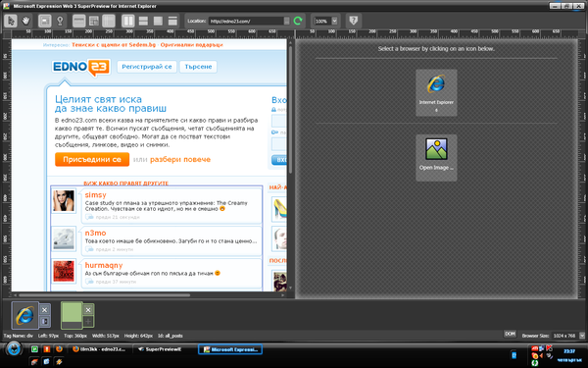The height and width of the screenshot is (368, 588).
Task: Toggle lights-out highlighting mode bulb icon
Action: [60, 21]
